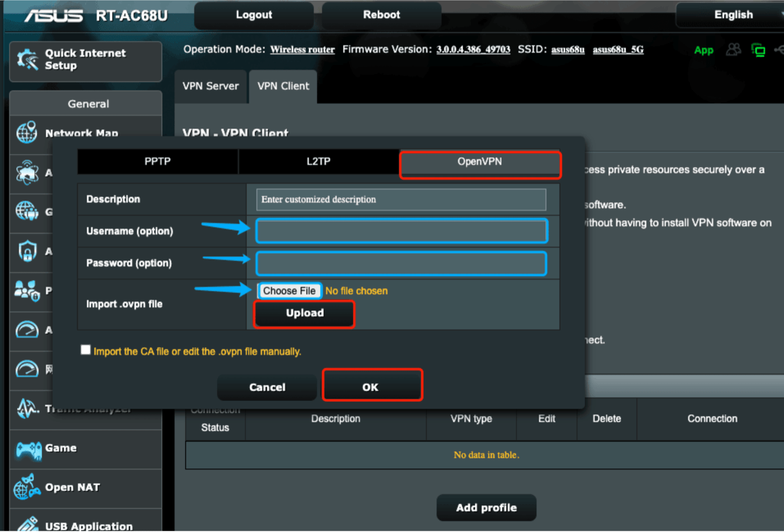Image resolution: width=784 pixels, height=532 pixels.
Task: Open the English language dropdown
Action: click(x=733, y=15)
